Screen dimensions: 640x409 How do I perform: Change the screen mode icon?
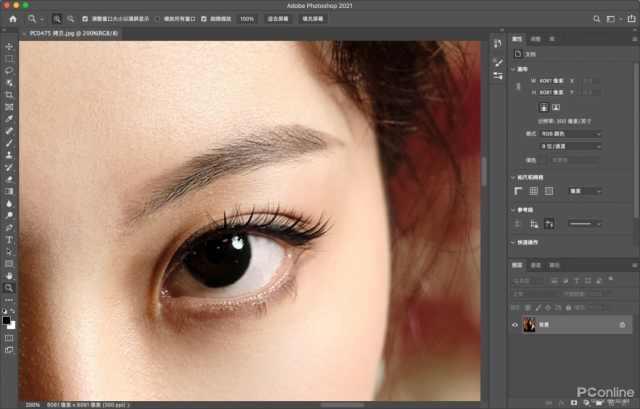pos(9,350)
